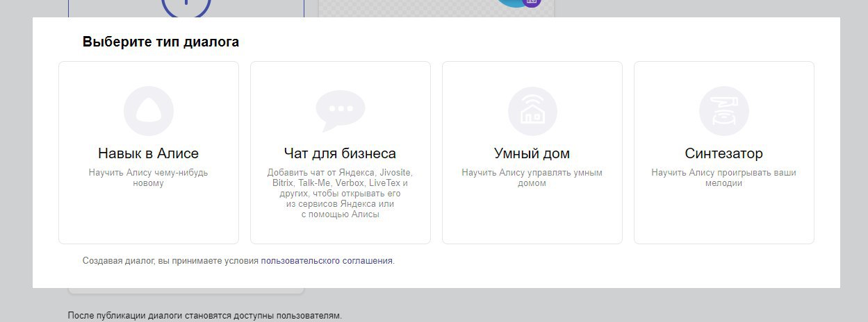Viewport: 868px width, 322px height.
Task: Click text "Создавая диалог, вы принимаете условия"
Action: coord(170,261)
